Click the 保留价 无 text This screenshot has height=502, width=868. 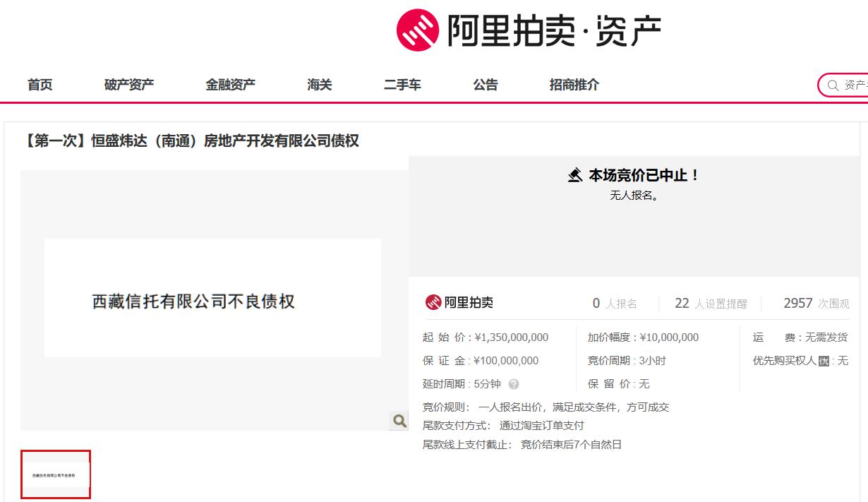618,384
